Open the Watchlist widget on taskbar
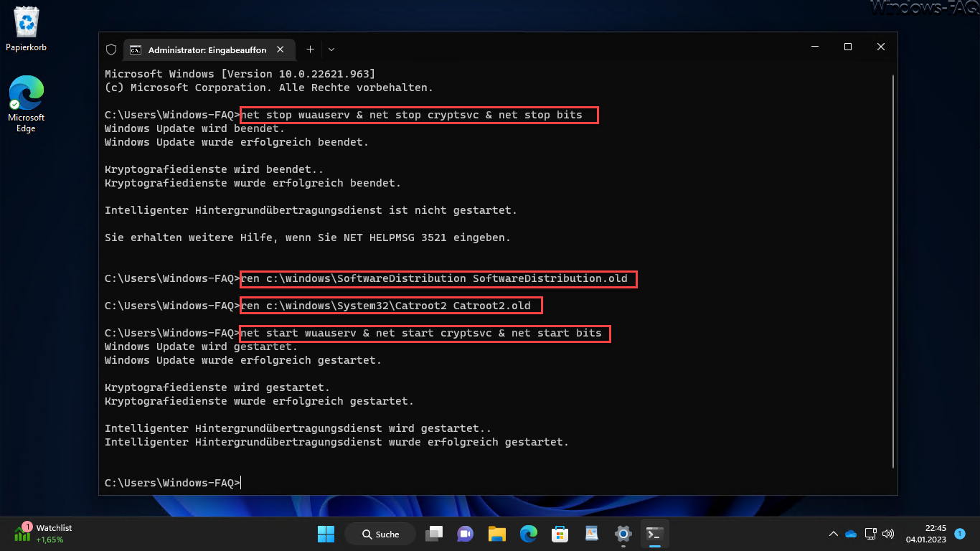 coord(43,533)
